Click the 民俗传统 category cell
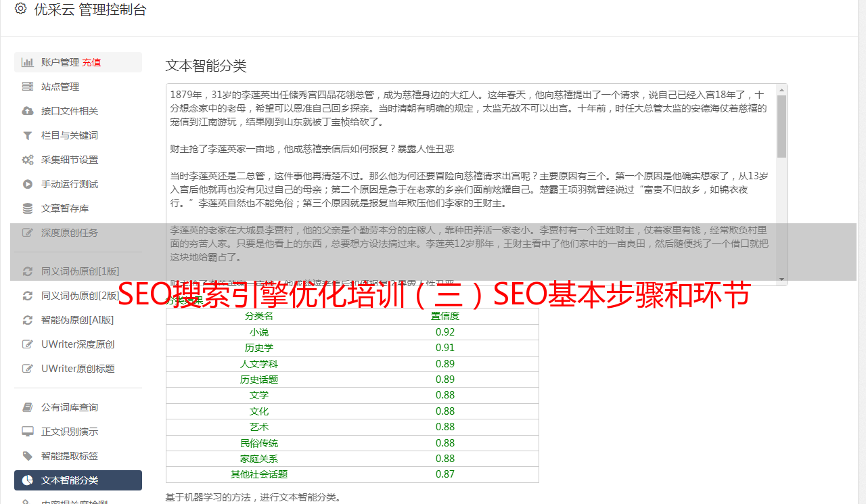Screen dimensions: 866x504 point(259,443)
